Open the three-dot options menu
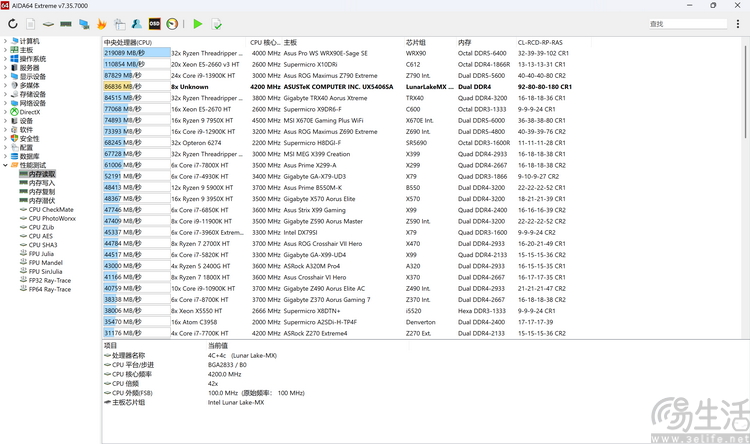 pyautogui.click(x=738, y=24)
